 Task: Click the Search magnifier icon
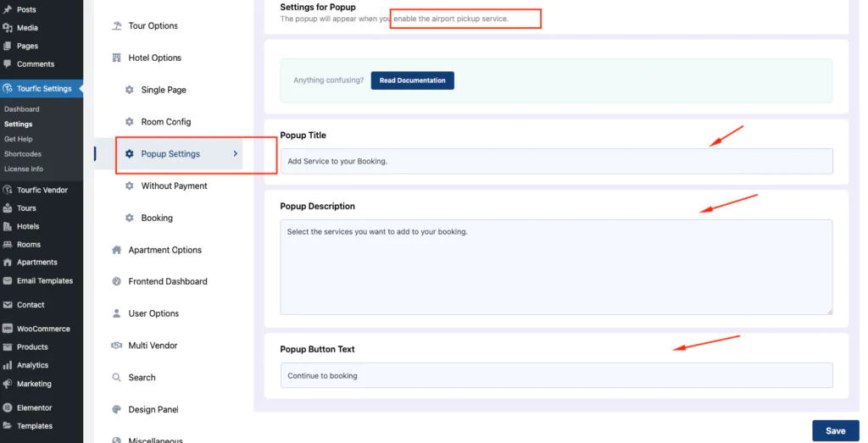116,378
